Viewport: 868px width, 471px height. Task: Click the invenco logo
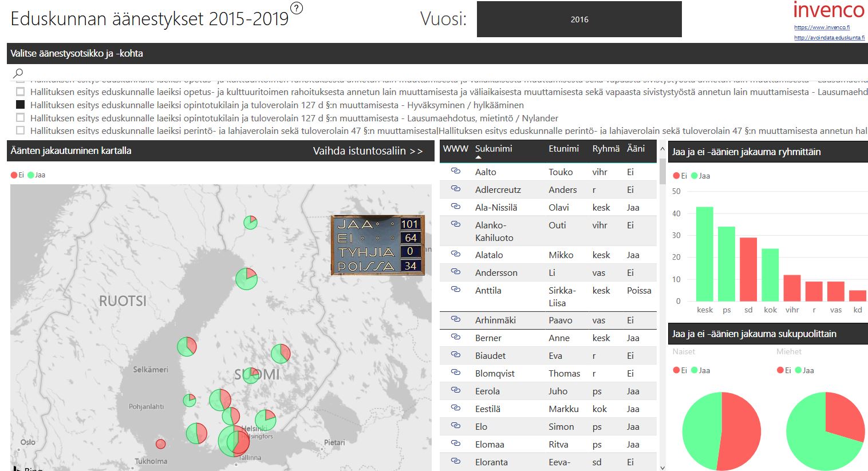(x=828, y=10)
